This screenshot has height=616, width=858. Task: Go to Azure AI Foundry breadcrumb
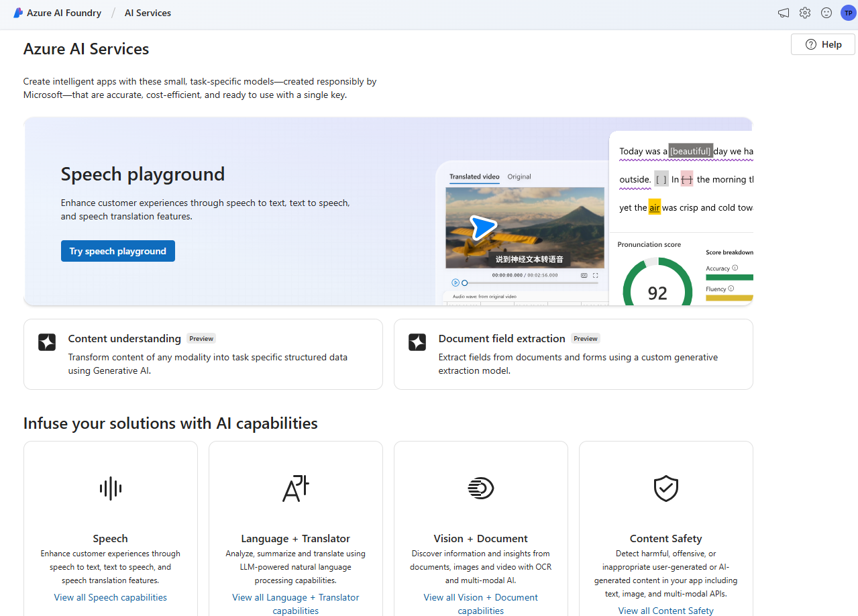click(x=64, y=13)
